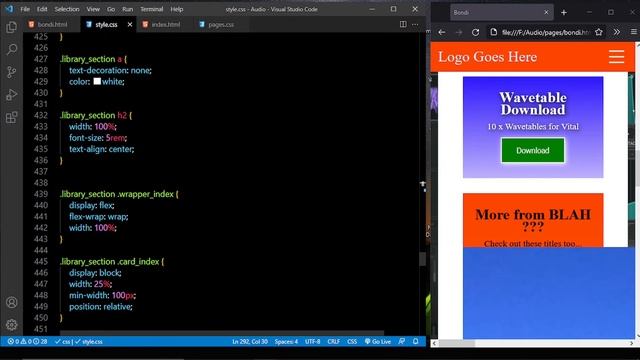Reload the Bondi page in browser
Screen dimensions: 640x360
[x=476, y=32]
